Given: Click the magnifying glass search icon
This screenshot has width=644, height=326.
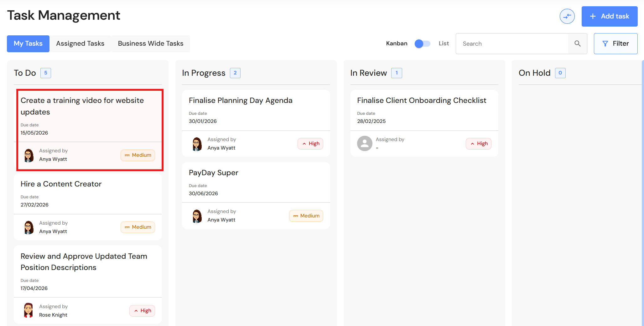Looking at the screenshot, I should click(578, 43).
